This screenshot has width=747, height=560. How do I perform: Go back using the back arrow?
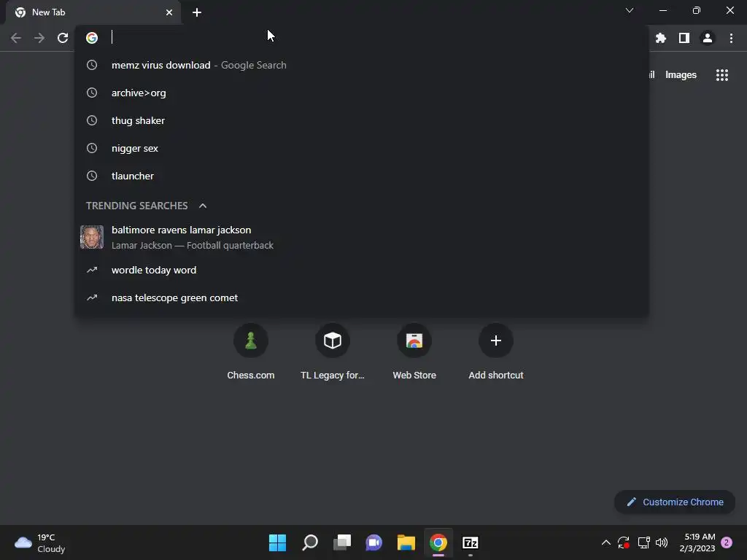[16, 38]
